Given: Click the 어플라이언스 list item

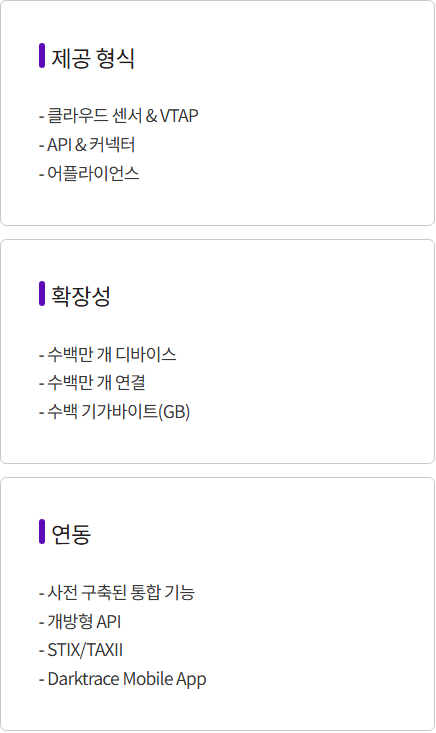Looking at the screenshot, I should pos(89,173).
